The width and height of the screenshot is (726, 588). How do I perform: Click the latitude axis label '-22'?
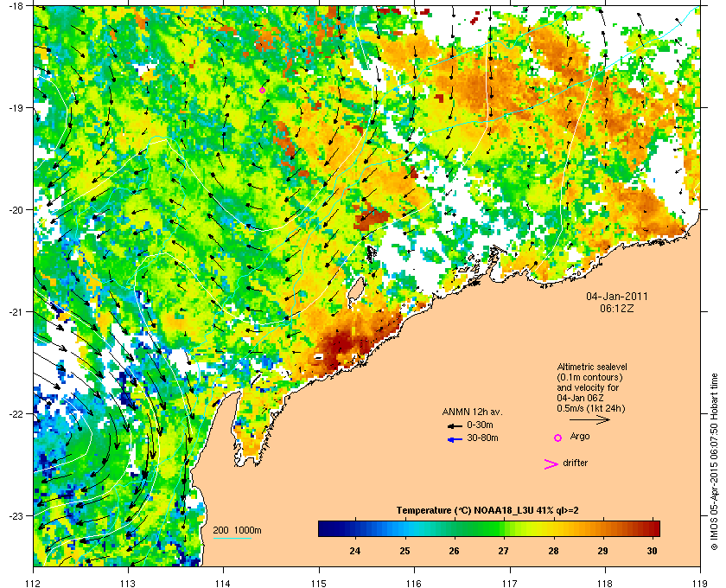click(16, 414)
